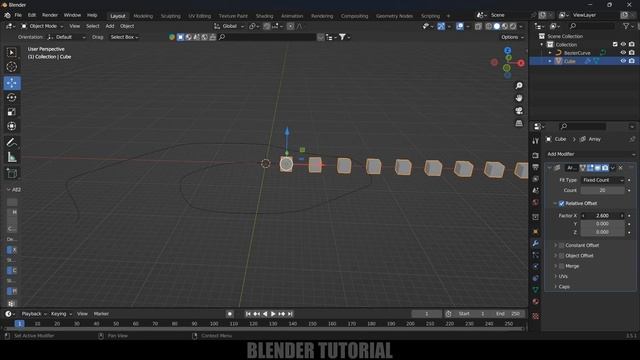Toggle camera view icon

click(519, 111)
